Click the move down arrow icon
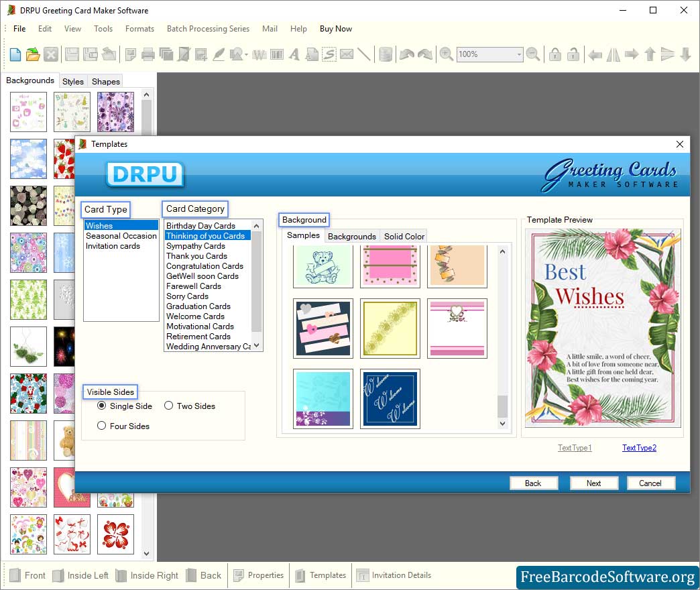Image resolution: width=700 pixels, height=590 pixels. pos(686,54)
